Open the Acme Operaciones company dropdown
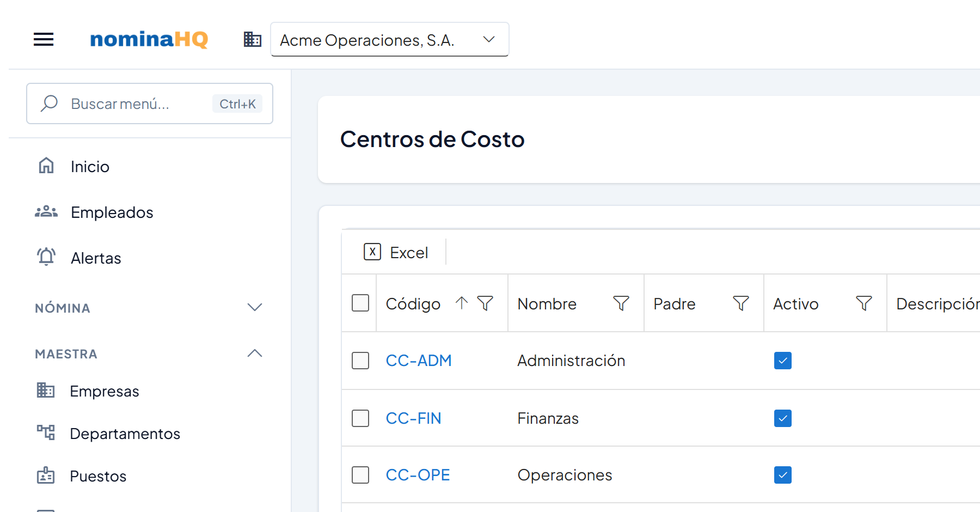This screenshot has width=980, height=512. [x=390, y=39]
